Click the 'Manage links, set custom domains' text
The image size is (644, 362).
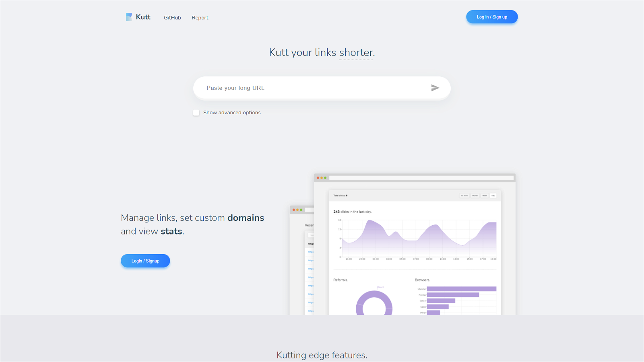tap(192, 218)
